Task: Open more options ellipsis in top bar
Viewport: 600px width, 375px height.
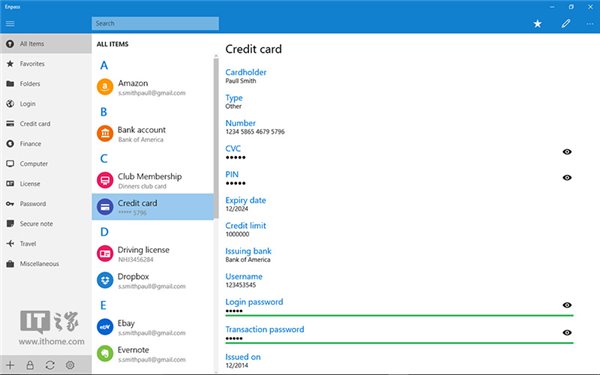Action: click(590, 24)
